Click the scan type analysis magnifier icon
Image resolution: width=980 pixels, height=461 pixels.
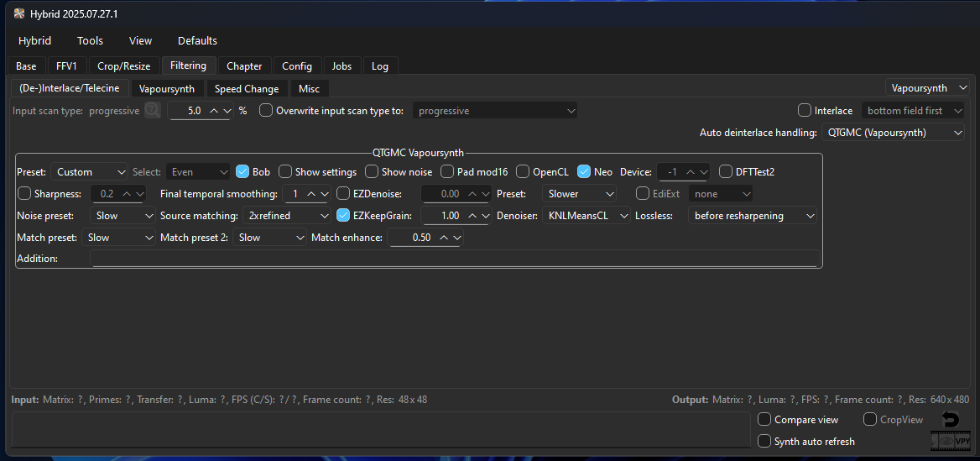tap(152, 110)
